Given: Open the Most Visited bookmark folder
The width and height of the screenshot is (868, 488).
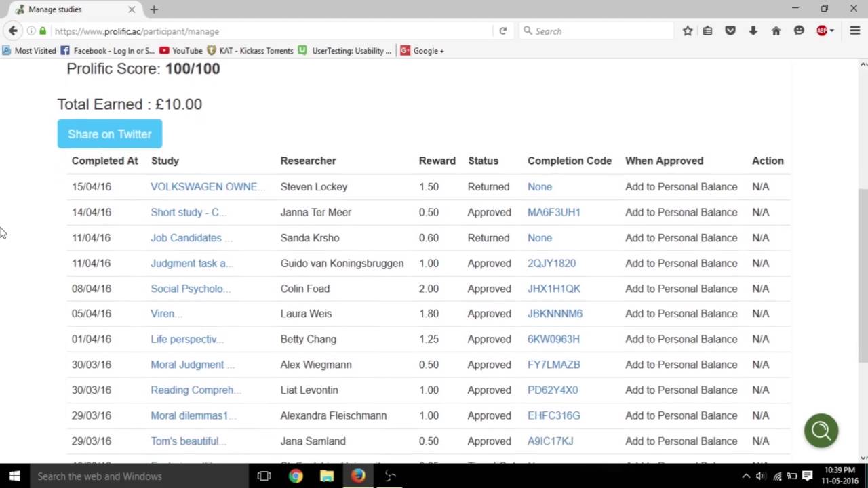Looking at the screenshot, I should tap(29, 50).
